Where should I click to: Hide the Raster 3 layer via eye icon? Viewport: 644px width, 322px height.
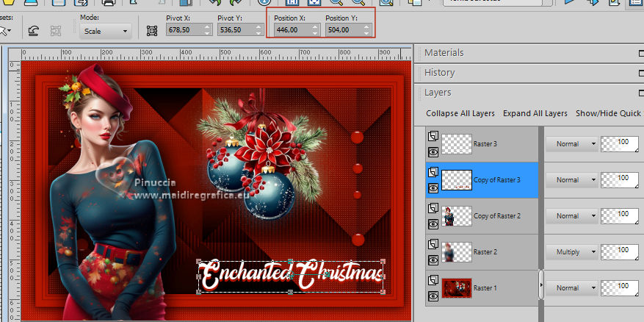(433, 152)
